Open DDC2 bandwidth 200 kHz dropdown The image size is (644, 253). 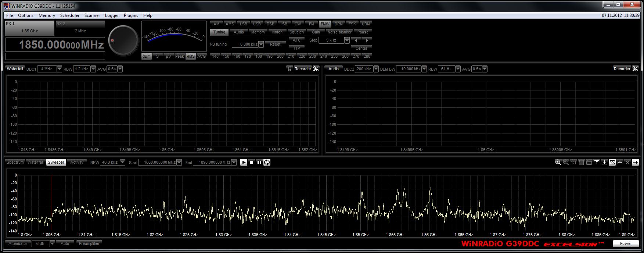376,69
